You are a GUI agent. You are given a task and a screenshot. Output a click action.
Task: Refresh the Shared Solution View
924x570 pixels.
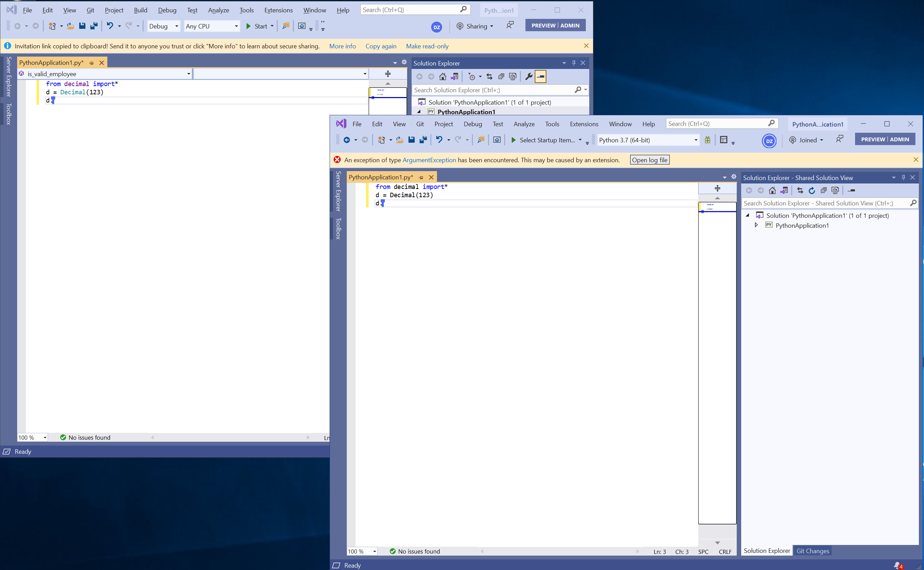pyautogui.click(x=812, y=190)
